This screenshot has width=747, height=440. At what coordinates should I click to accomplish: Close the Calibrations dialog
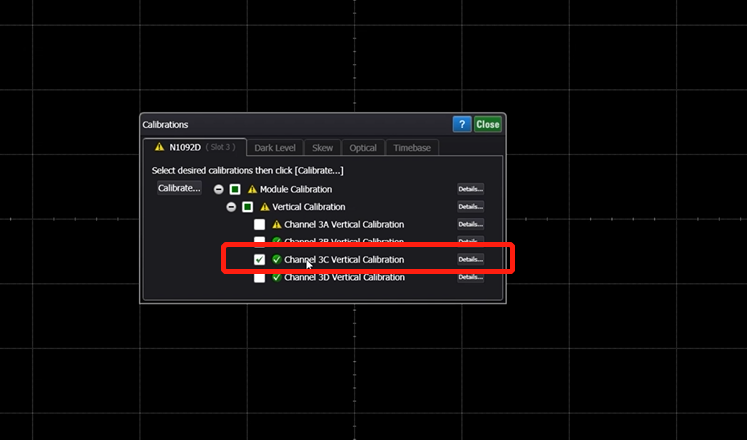click(487, 124)
